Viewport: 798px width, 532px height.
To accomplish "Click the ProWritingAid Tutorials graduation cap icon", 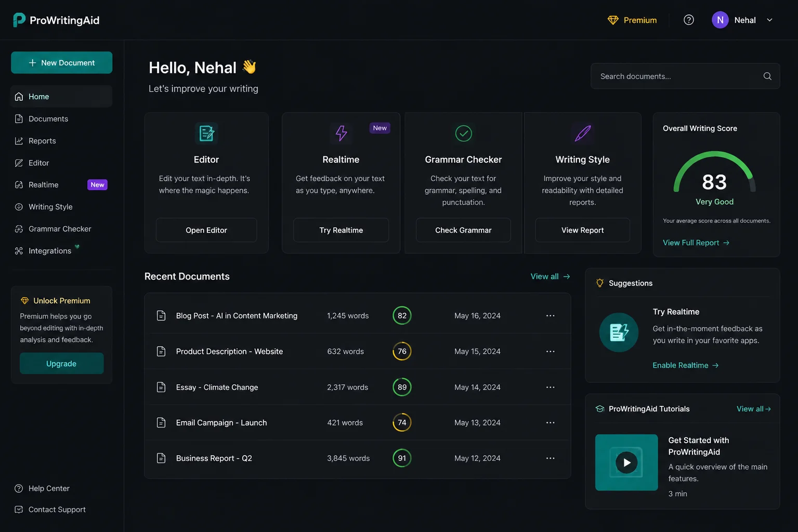I will coord(600,409).
